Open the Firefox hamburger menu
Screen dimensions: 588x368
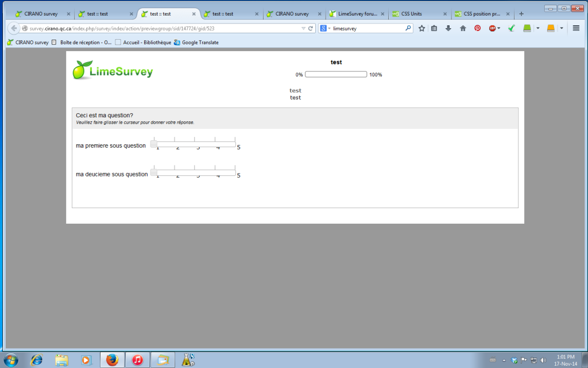[576, 28]
